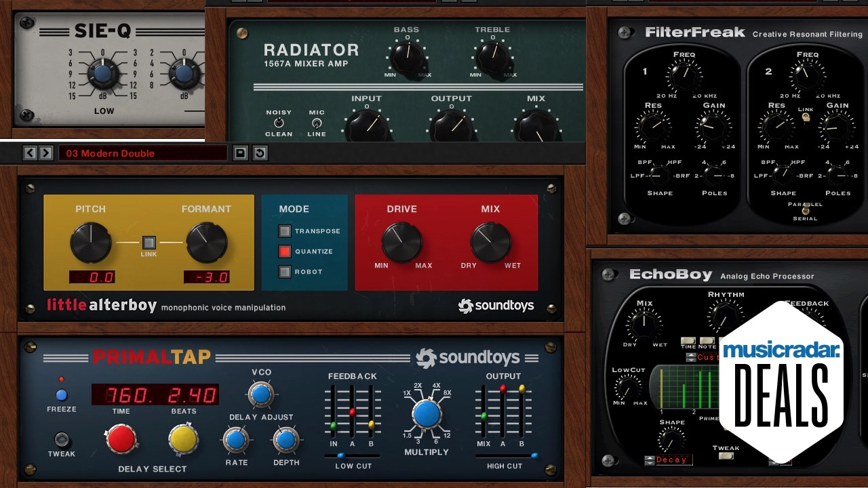Click FilterFreak filter 1 Poles knob

tap(713, 176)
